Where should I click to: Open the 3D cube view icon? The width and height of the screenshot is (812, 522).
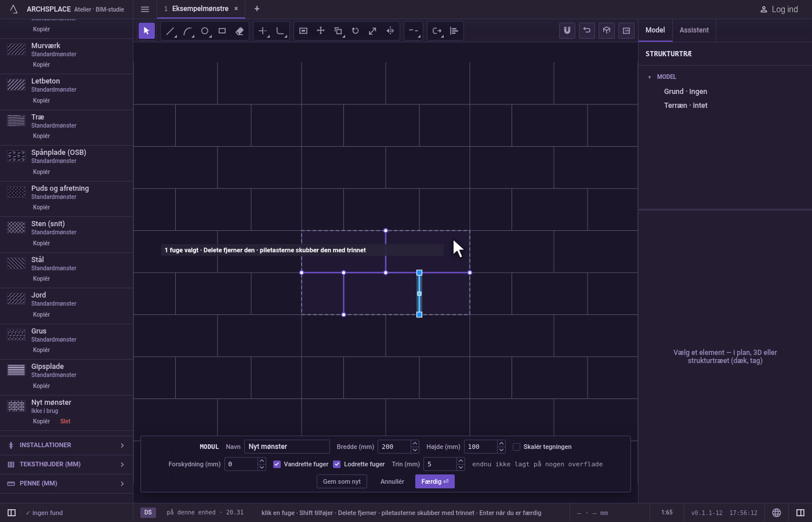[x=607, y=31]
